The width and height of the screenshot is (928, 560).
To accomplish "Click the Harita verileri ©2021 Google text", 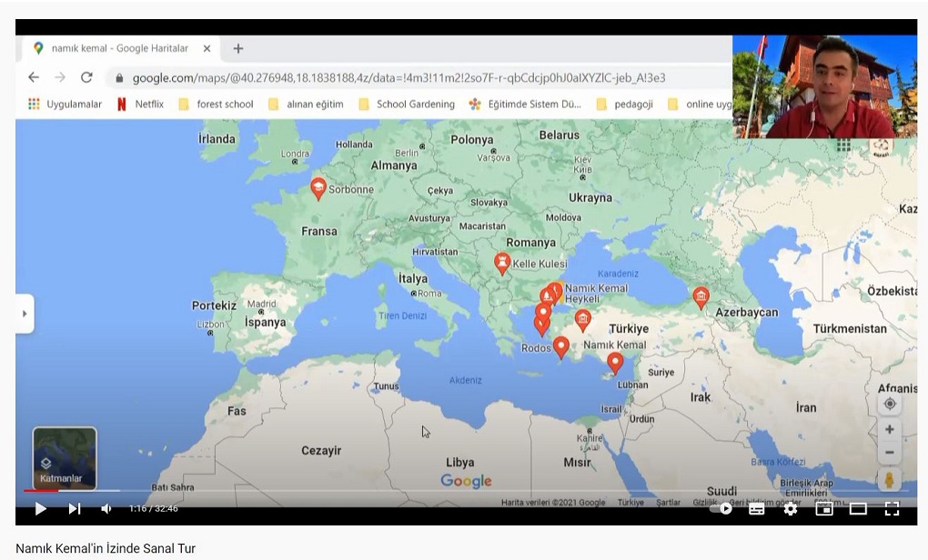I will click(x=553, y=502).
